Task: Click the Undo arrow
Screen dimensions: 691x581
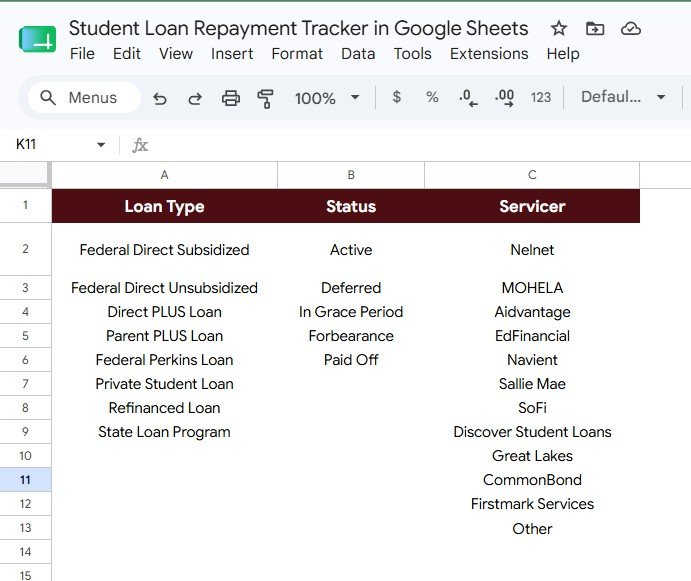Action: [x=160, y=98]
